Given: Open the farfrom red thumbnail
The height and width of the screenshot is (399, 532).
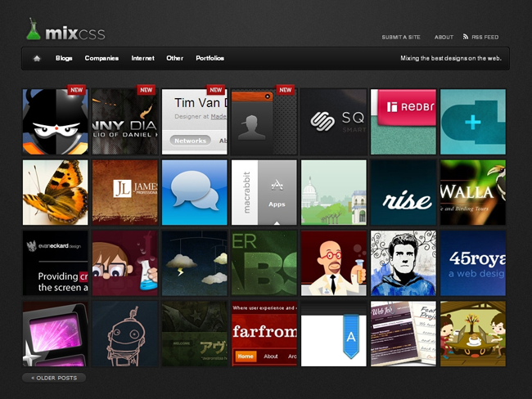Looking at the screenshot, I should click(264, 334).
